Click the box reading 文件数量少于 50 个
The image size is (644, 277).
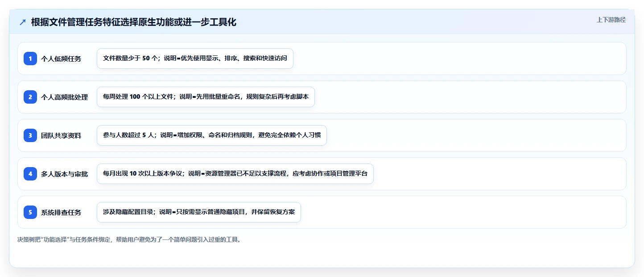click(x=195, y=59)
